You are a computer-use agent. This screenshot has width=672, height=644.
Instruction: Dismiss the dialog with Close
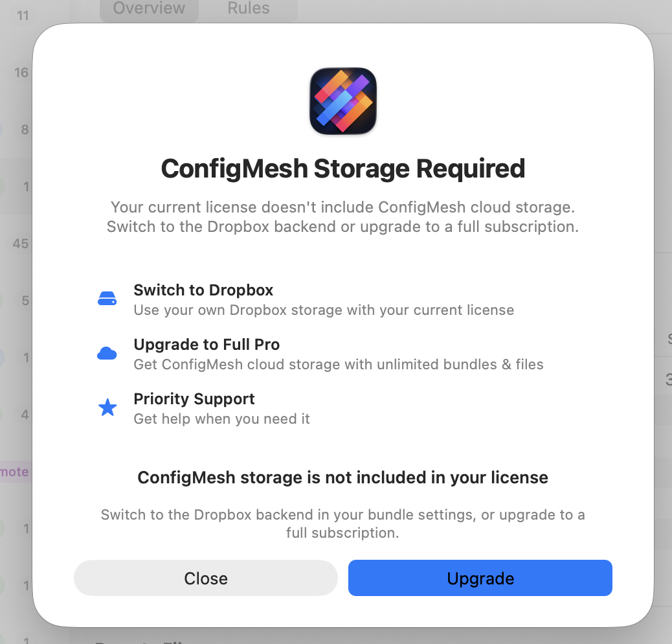point(205,578)
